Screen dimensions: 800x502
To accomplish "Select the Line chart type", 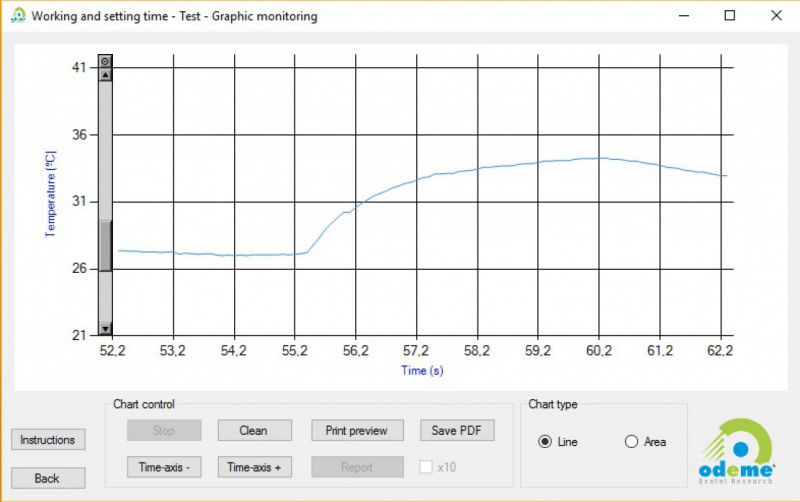I will [x=545, y=442].
